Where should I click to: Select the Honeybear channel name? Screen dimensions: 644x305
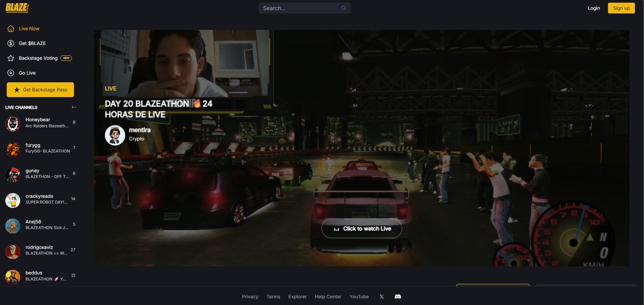coord(38,120)
